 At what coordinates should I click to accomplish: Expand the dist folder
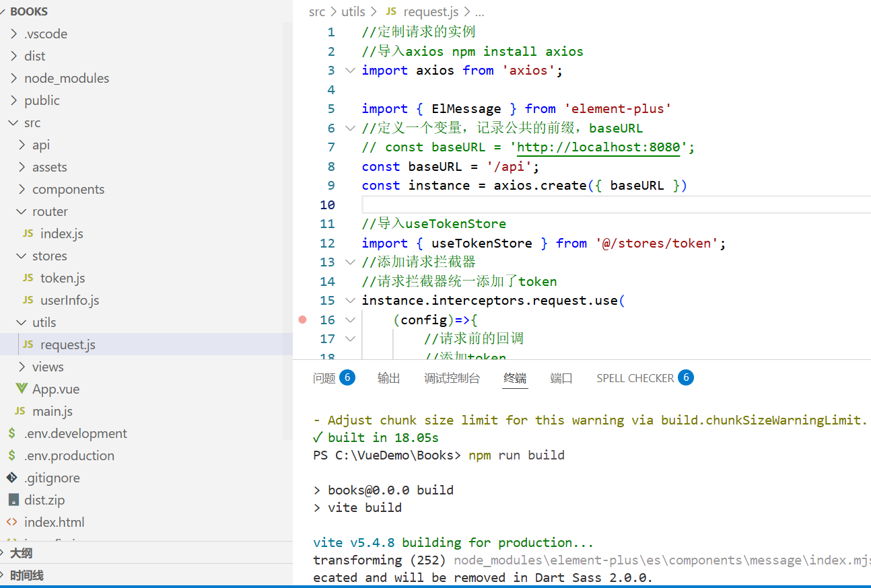click(14, 56)
